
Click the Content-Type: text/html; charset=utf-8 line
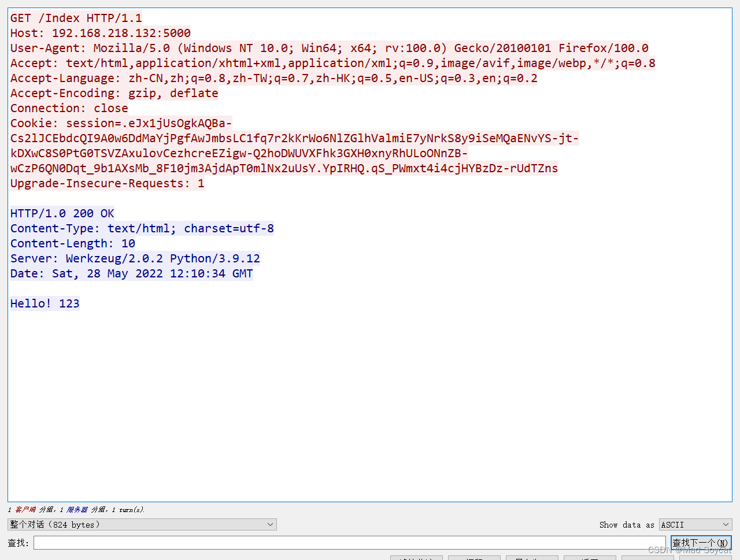(x=142, y=228)
